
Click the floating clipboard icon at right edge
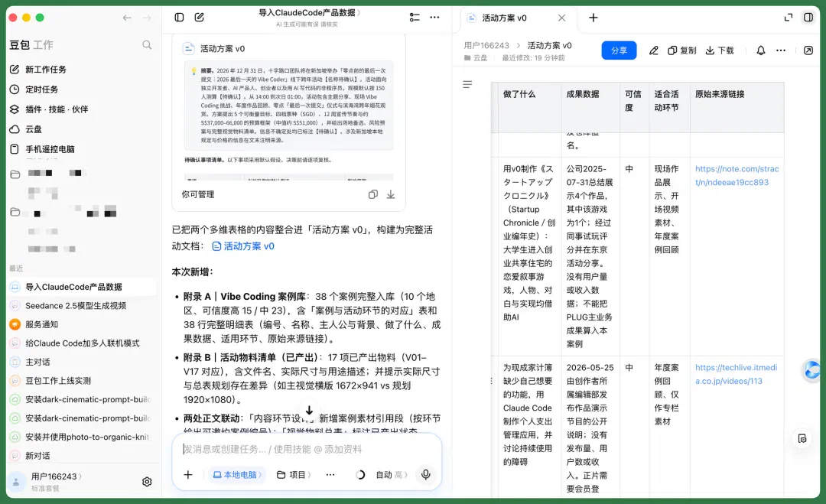pyautogui.click(x=802, y=439)
